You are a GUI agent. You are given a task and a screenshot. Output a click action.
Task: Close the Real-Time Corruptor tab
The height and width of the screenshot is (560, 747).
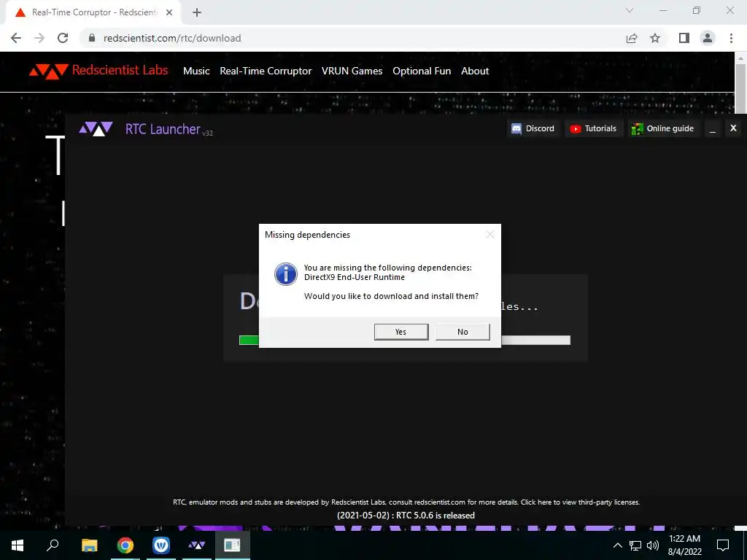(169, 12)
